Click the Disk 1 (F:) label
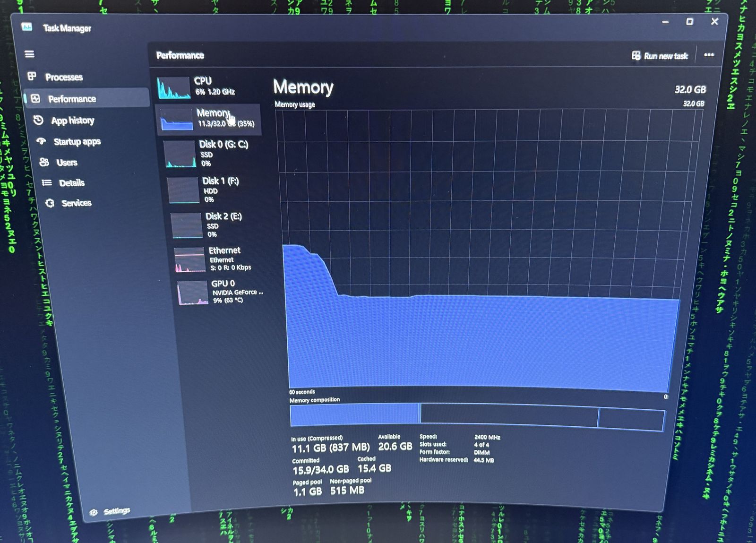This screenshot has width=756, height=543. (221, 181)
